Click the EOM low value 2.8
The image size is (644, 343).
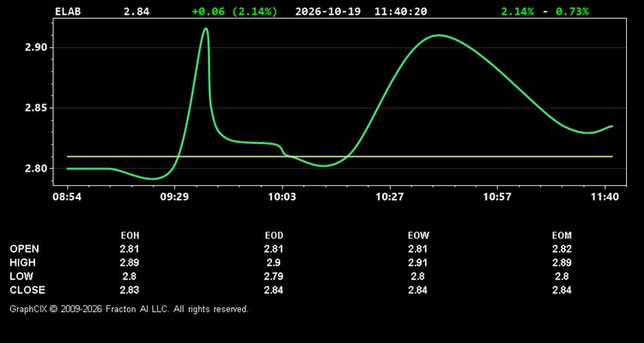pos(562,276)
